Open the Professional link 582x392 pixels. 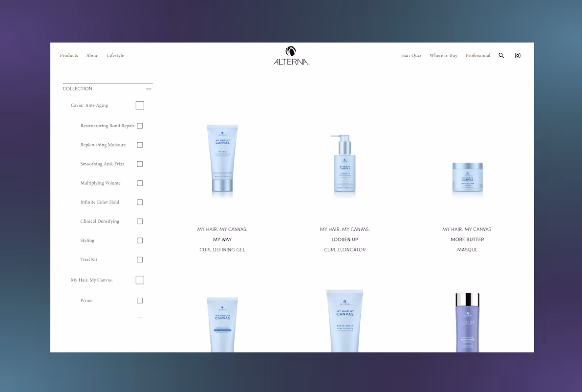pyautogui.click(x=478, y=55)
